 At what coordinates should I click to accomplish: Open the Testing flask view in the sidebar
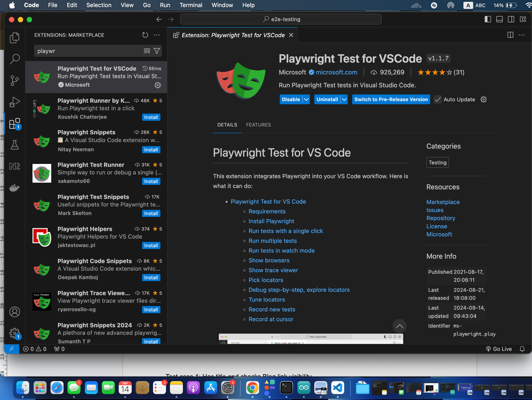pos(15,145)
